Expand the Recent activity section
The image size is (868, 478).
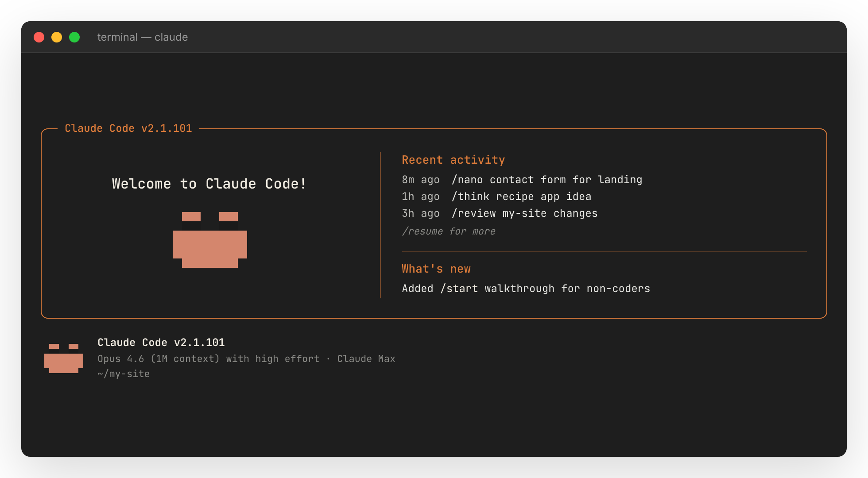click(x=453, y=160)
